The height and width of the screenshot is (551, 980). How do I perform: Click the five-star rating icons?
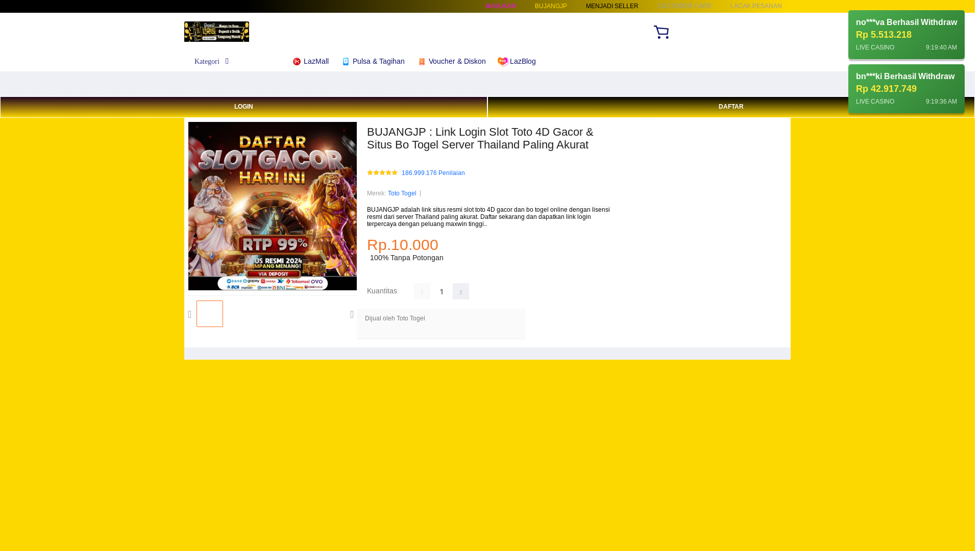pos(382,173)
